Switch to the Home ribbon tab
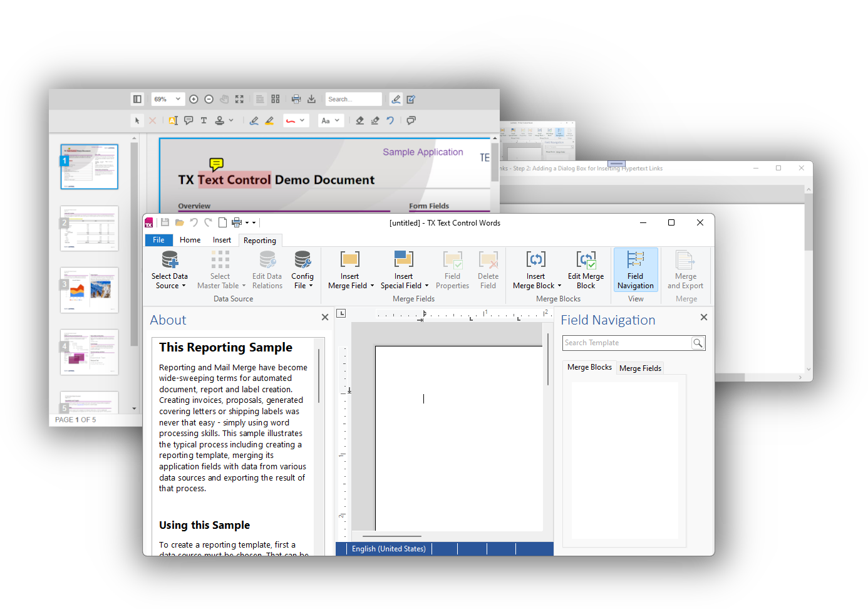The width and height of the screenshot is (868, 609). pos(190,240)
